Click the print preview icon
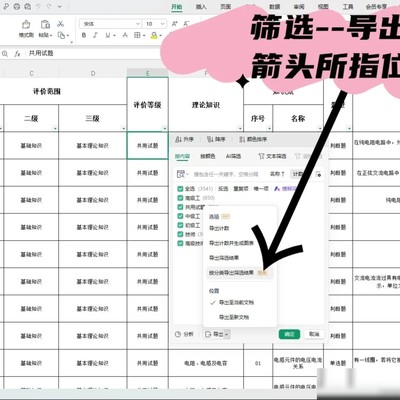Image resolution: width=400 pixels, height=400 pixels. pos(28,7)
